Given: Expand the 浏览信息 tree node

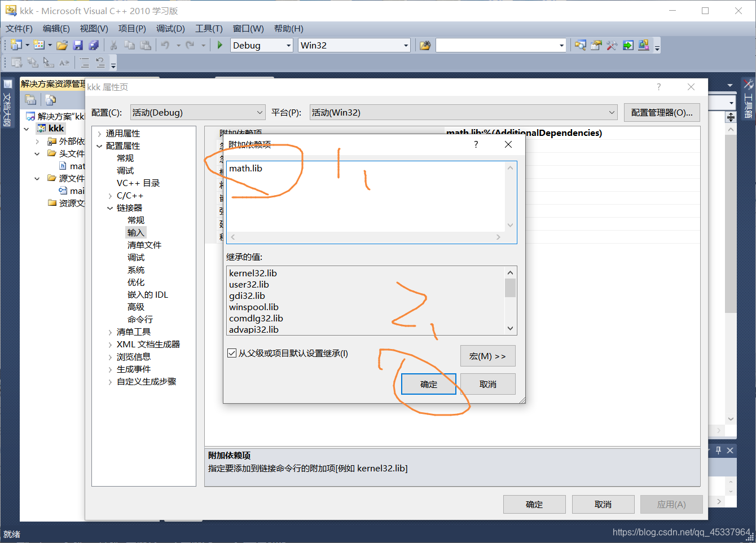Looking at the screenshot, I should 111,357.
